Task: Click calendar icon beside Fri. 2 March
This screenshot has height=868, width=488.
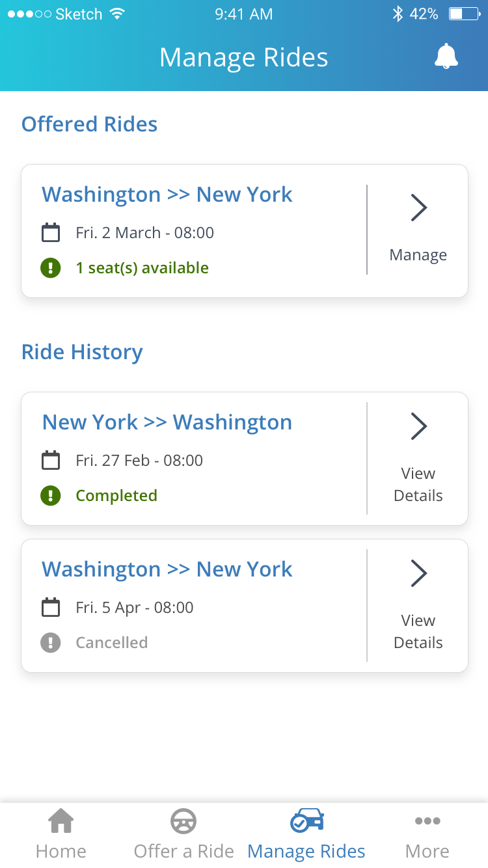Action: point(51,233)
